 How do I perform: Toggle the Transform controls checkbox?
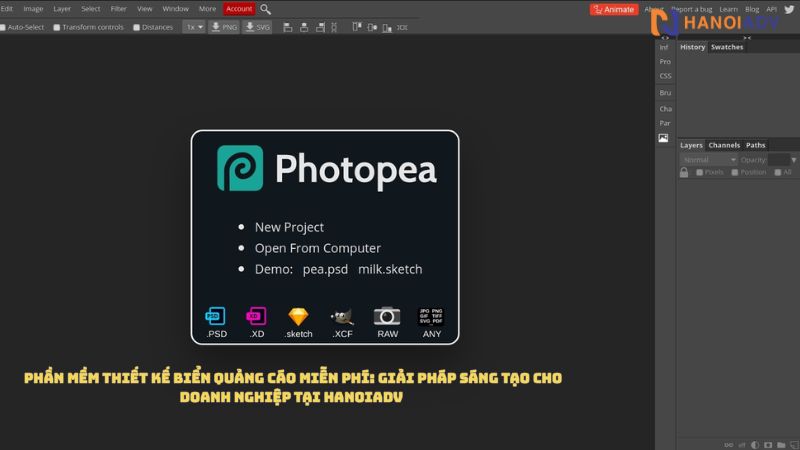57,28
